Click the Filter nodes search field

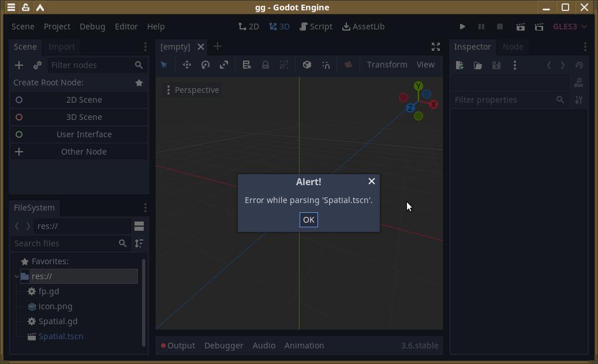tap(97, 65)
